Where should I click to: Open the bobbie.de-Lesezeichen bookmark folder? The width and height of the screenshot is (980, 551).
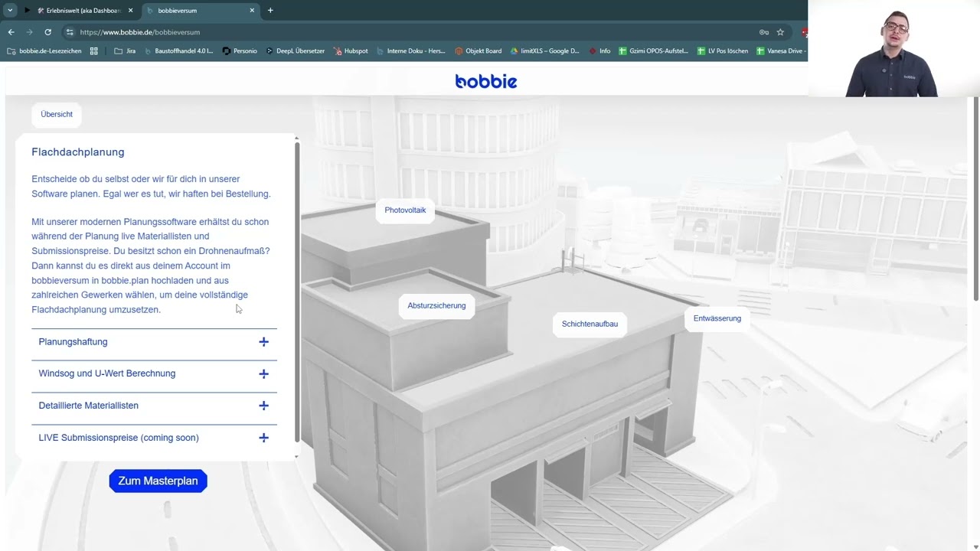tap(44, 51)
